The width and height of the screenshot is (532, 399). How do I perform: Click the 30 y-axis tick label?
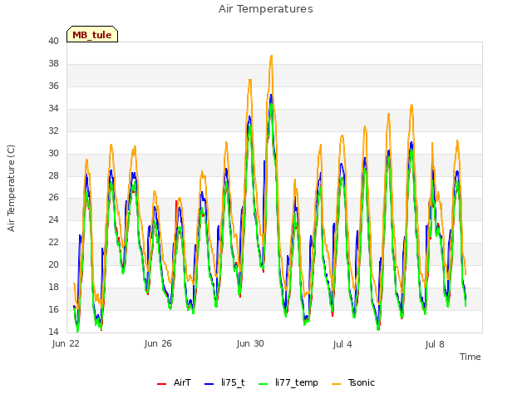tap(53, 153)
